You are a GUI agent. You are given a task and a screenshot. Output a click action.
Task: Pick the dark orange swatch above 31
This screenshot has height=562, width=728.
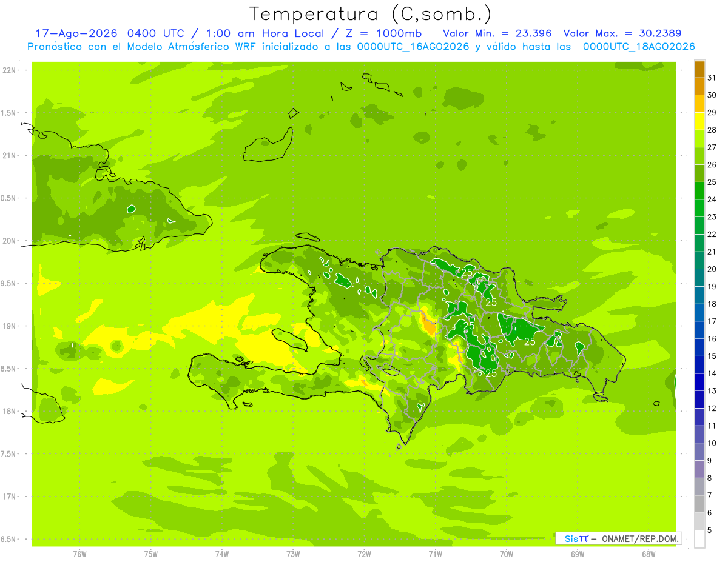pos(699,69)
